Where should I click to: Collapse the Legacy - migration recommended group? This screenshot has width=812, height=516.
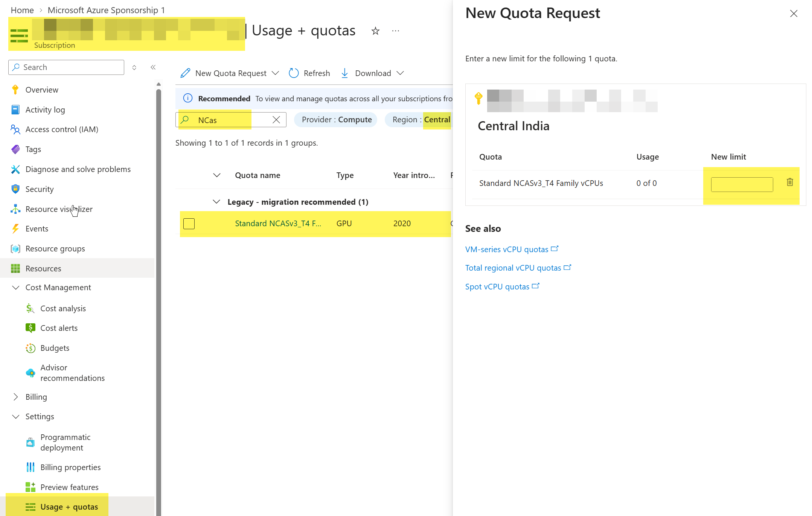pyautogui.click(x=216, y=202)
